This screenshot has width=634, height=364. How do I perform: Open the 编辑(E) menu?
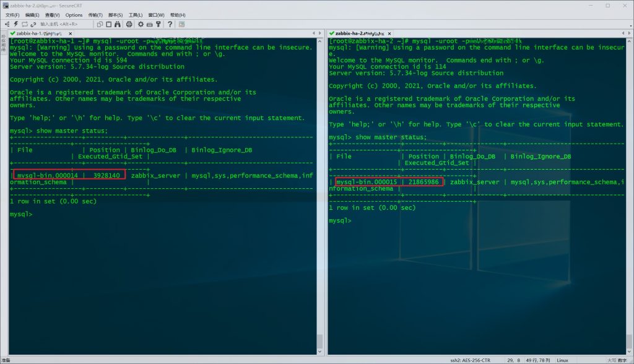[x=32, y=15]
